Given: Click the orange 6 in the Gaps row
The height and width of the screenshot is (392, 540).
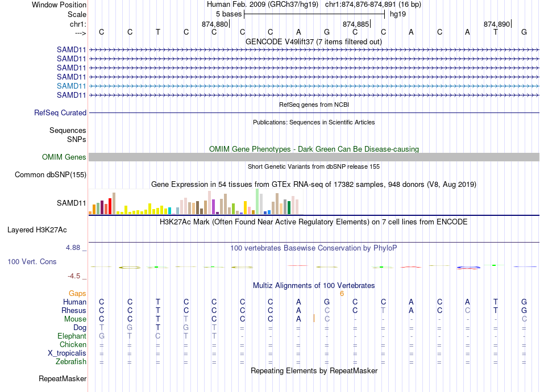Looking at the screenshot, I should click(x=342, y=294).
